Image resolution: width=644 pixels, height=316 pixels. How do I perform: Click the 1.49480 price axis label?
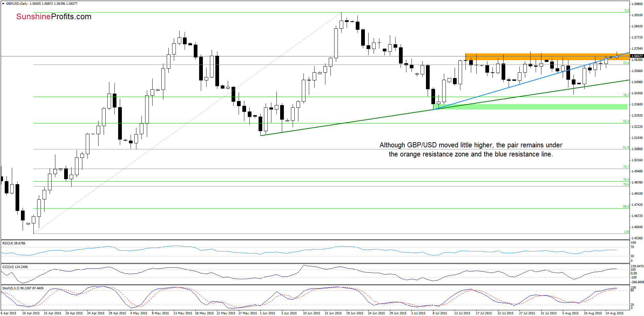pyautogui.click(x=637, y=171)
